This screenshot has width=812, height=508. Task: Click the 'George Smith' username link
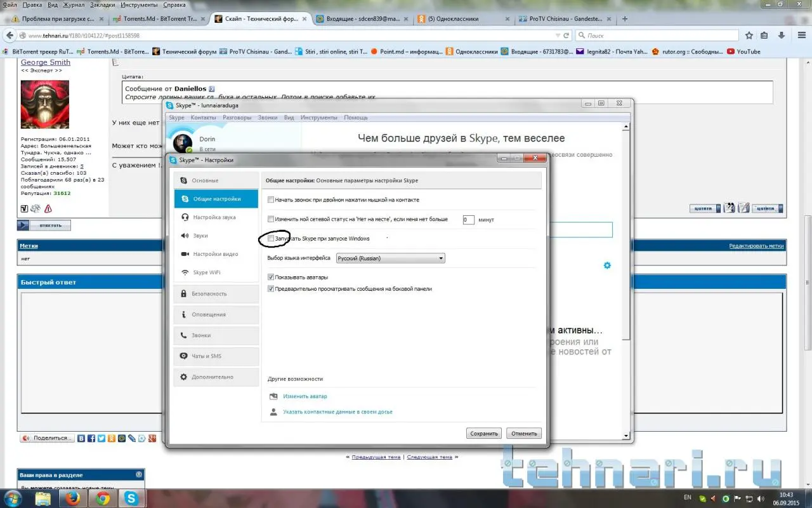tap(46, 62)
